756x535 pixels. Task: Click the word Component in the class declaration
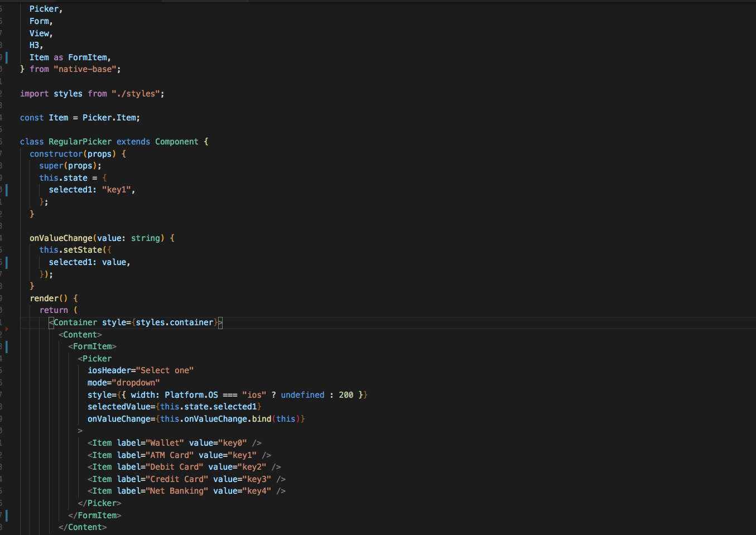click(177, 141)
